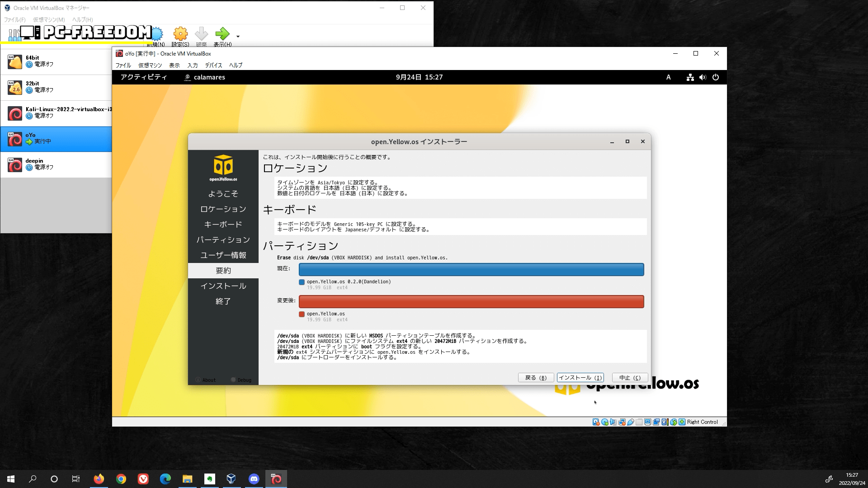
Task: Click the volume speaker icon in top bar
Action: [703, 77]
